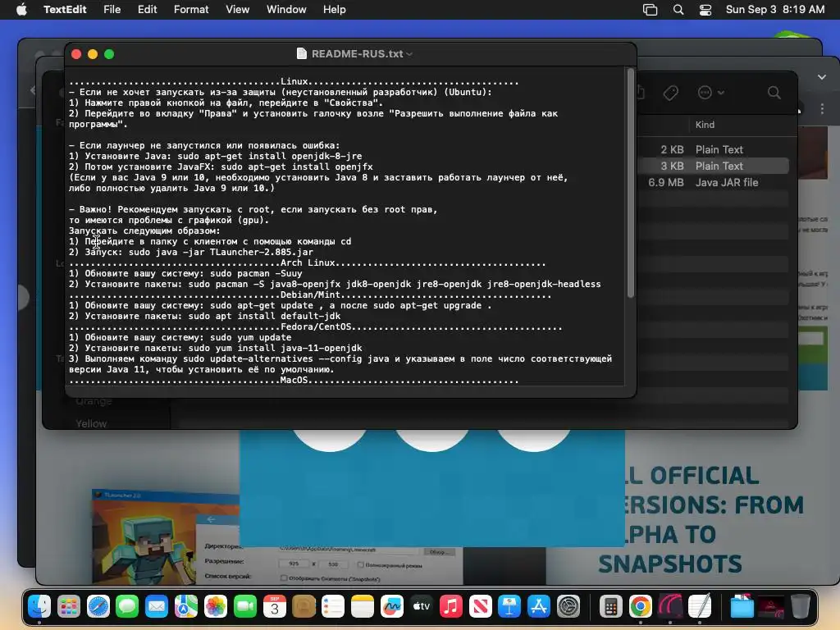The height and width of the screenshot is (630, 840).
Task: Open Finder from the Dock
Action: [39, 606]
